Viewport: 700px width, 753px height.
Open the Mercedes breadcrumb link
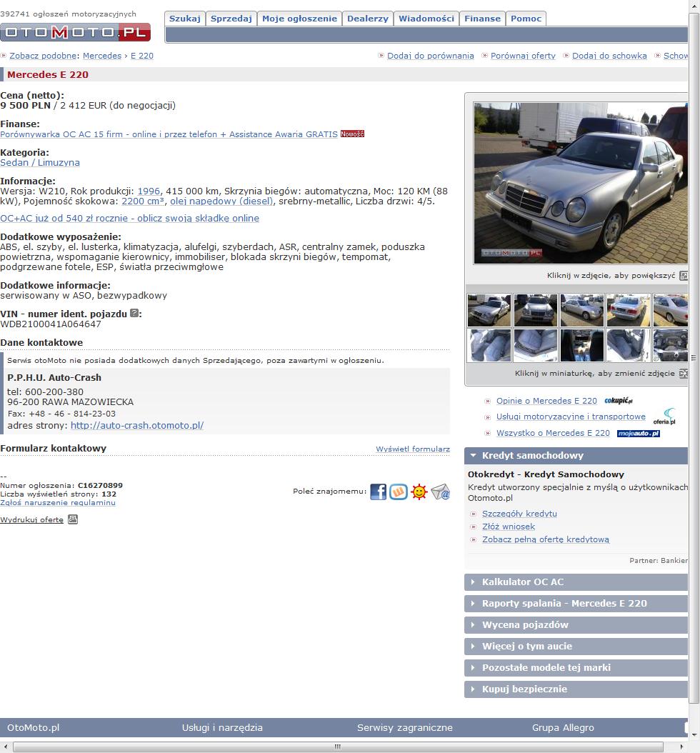pyautogui.click(x=101, y=56)
